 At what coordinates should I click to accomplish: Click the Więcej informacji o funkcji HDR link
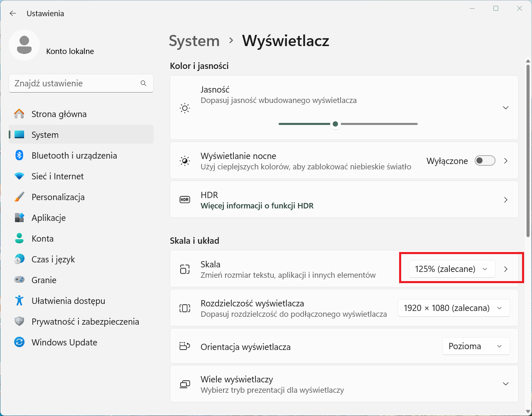point(257,206)
